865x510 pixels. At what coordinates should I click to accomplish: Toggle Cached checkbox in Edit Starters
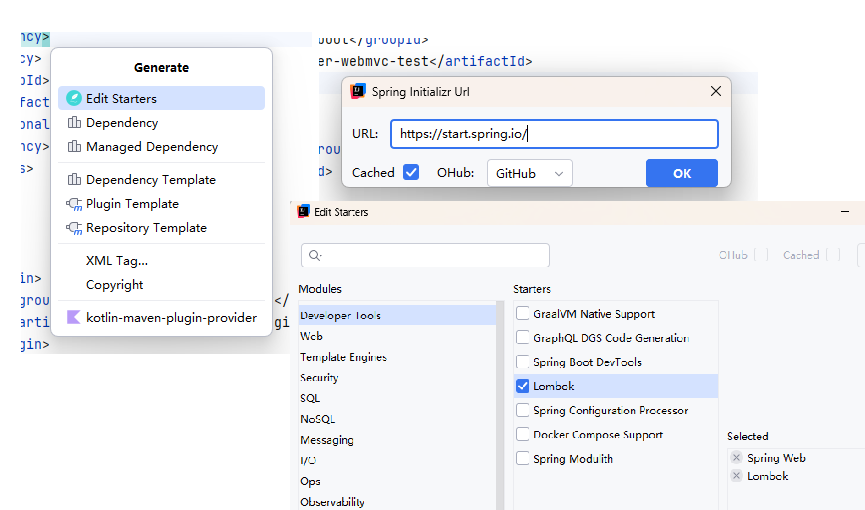833,255
